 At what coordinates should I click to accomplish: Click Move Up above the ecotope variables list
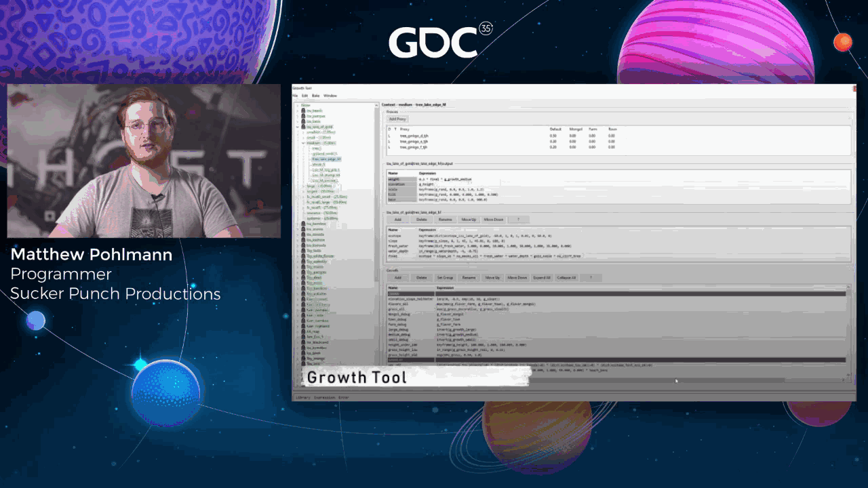tap(469, 220)
